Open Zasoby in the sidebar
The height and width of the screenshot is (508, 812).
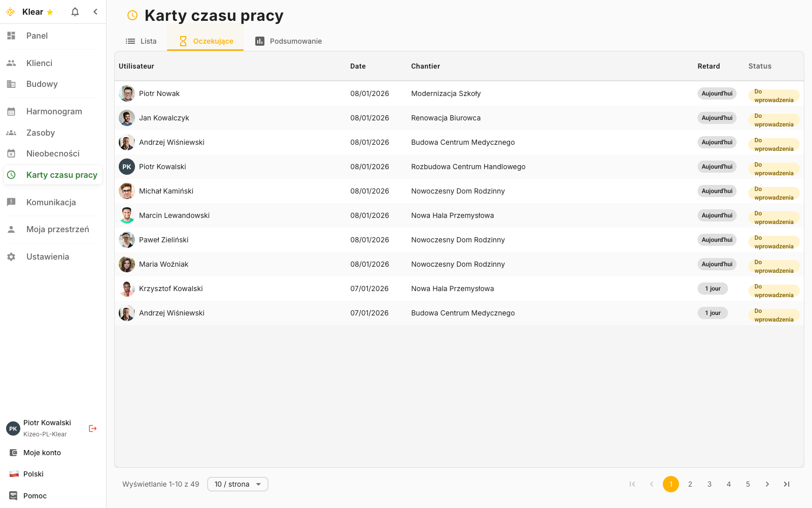point(41,133)
